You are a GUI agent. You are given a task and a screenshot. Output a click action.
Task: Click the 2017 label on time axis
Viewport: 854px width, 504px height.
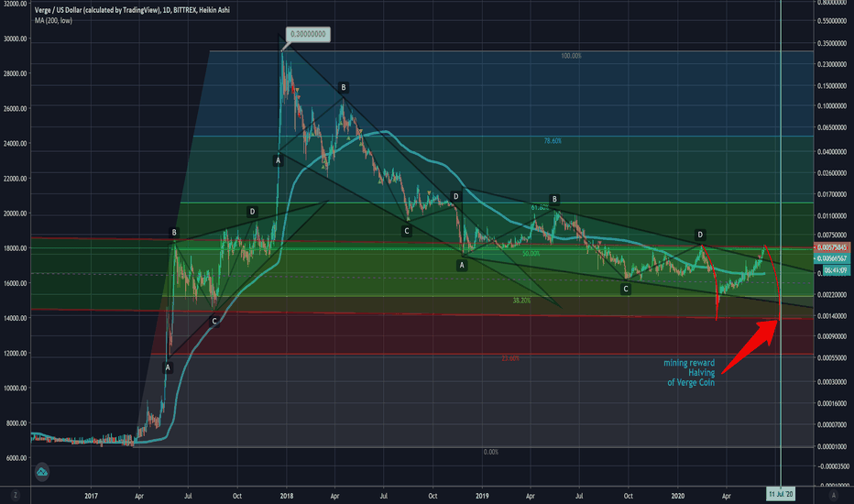click(91, 496)
